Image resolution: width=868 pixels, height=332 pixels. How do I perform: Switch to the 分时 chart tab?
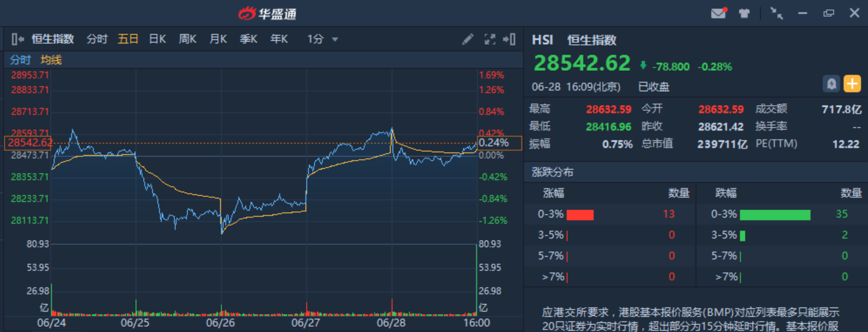(x=97, y=39)
